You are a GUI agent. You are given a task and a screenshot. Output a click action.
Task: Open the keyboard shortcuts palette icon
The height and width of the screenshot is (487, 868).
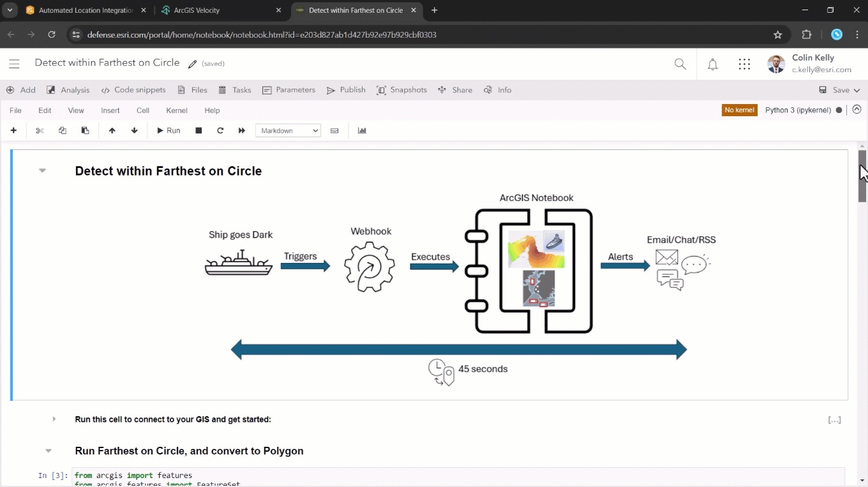[334, 130]
